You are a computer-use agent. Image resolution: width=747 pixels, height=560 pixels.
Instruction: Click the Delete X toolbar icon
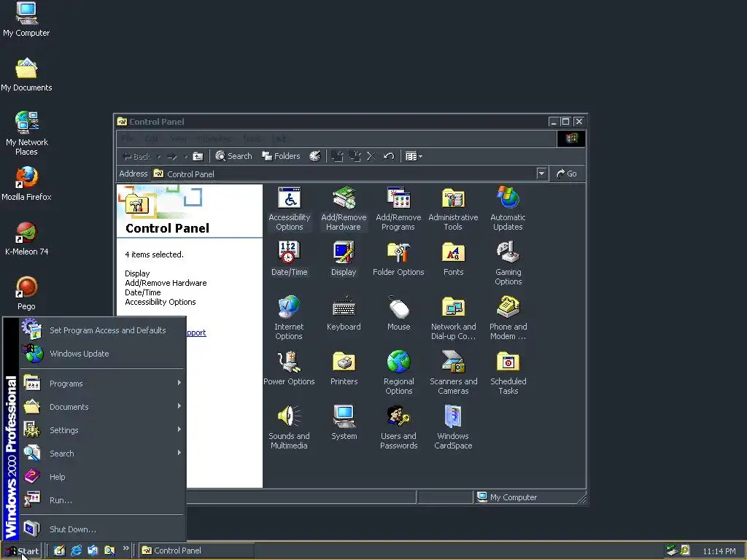click(371, 156)
